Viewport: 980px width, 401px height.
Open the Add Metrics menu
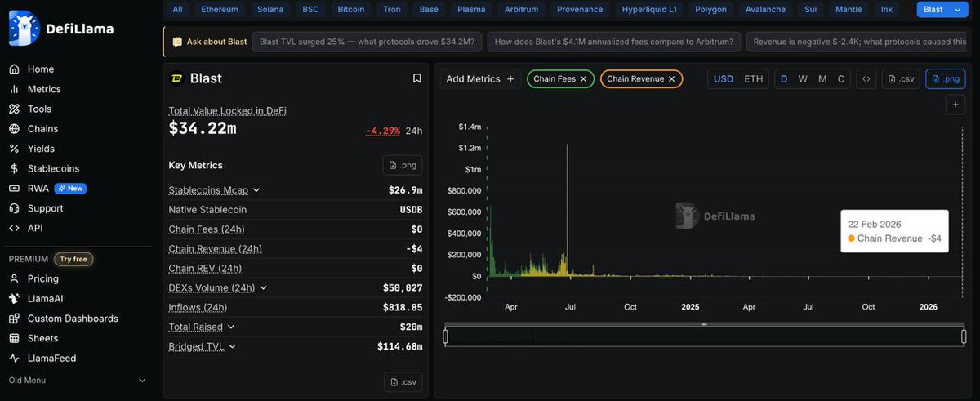coord(480,79)
